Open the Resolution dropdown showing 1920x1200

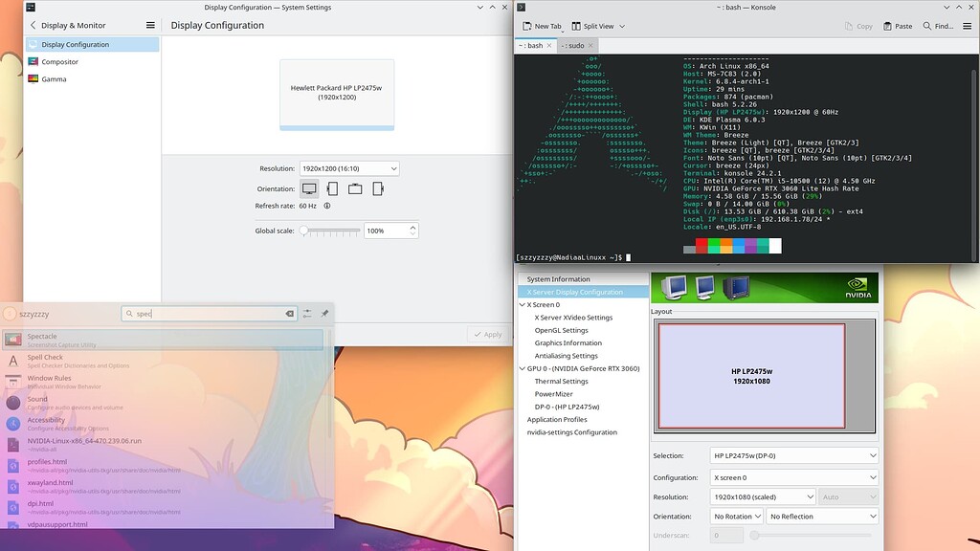coord(349,167)
